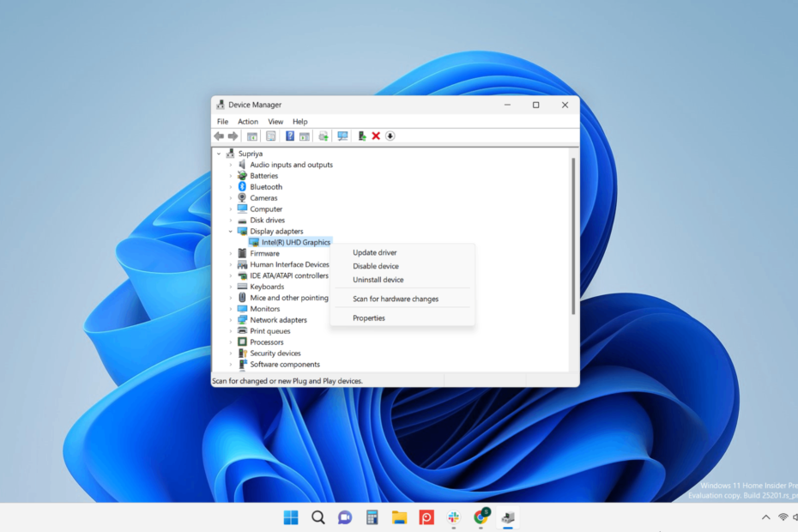The width and height of the screenshot is (798, 532).
Task: Collapse the Display adapters category
Action: [x=231, y=232]
